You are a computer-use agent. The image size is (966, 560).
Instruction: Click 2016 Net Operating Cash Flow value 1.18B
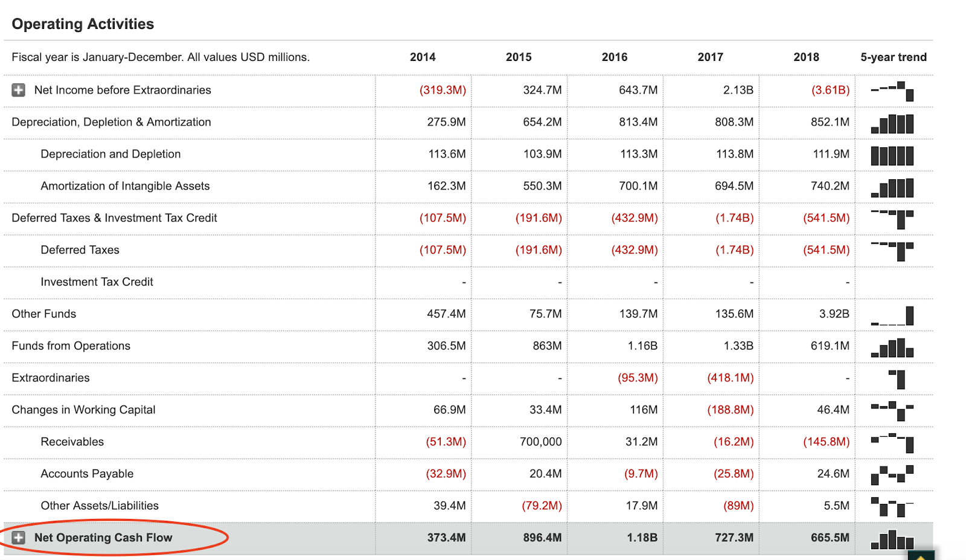click(642, 538)
